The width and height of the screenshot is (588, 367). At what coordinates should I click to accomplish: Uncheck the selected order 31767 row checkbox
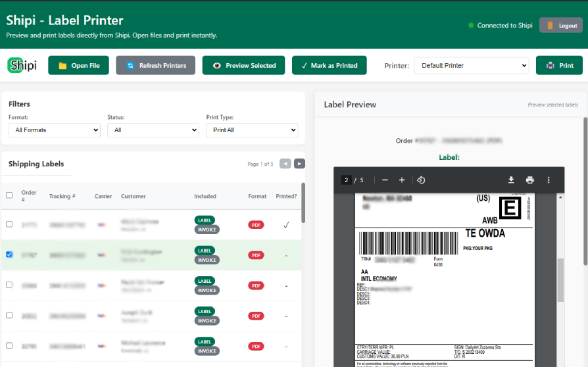pyautogui.click(x=9, y=255)
